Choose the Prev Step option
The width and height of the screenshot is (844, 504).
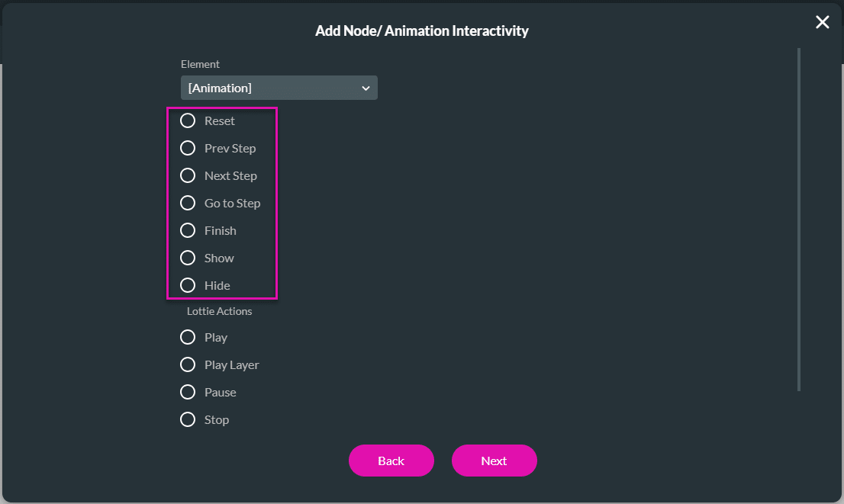[x=188, y=148]
